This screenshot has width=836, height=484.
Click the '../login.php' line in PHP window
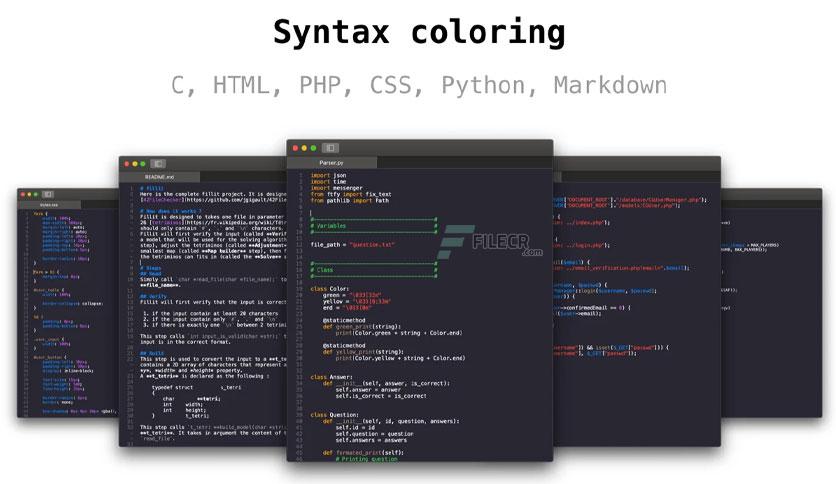[x=580, y=245]
